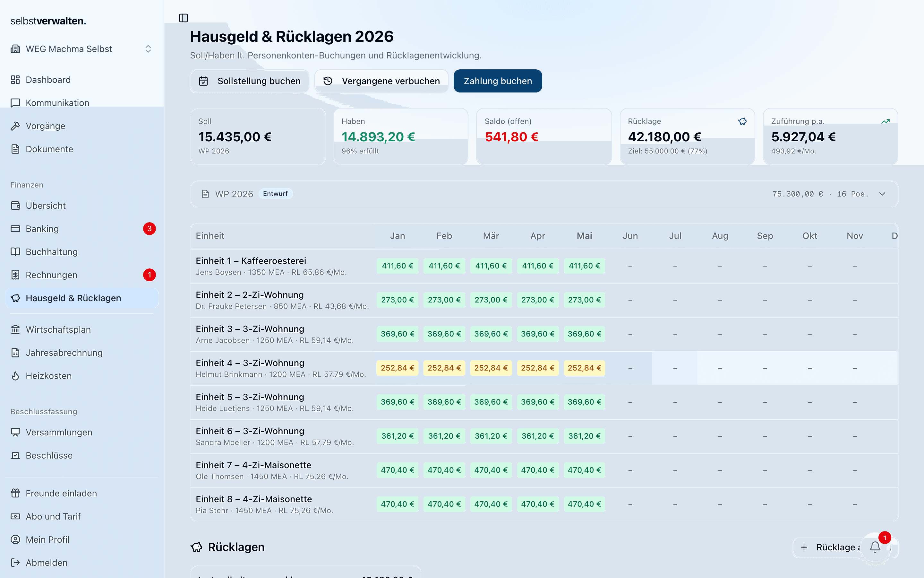Click Einheit 7 – 4-Zi-Maisonette title
Image resolution: width=924 pixels, height=578 pixels.
pos(253,465)
